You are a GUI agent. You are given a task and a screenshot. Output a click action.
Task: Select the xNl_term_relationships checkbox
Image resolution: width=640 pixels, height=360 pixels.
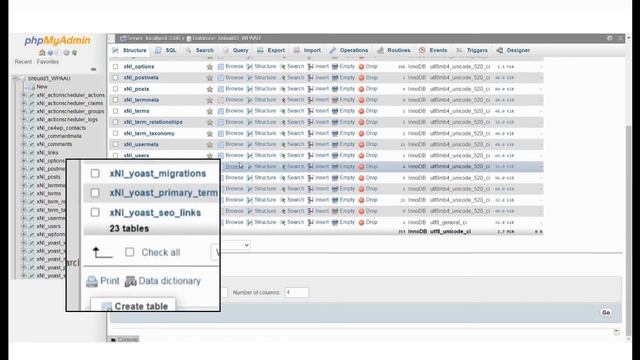116,122
